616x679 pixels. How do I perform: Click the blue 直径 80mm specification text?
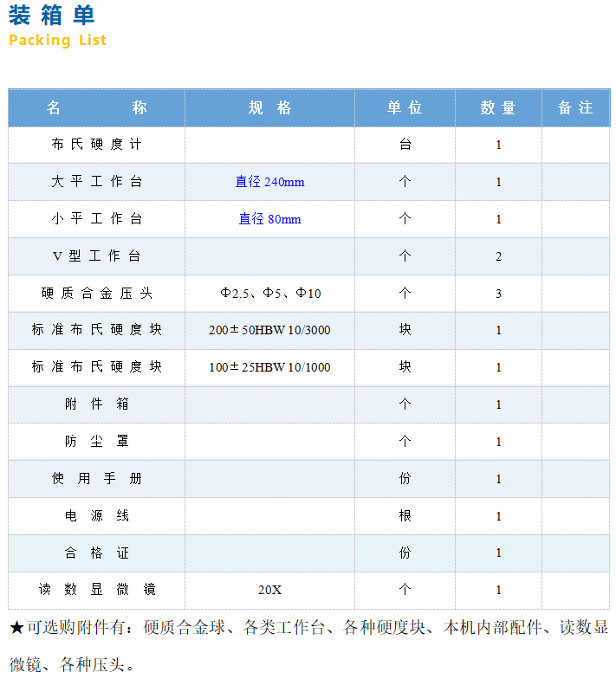tap(269, 219)
